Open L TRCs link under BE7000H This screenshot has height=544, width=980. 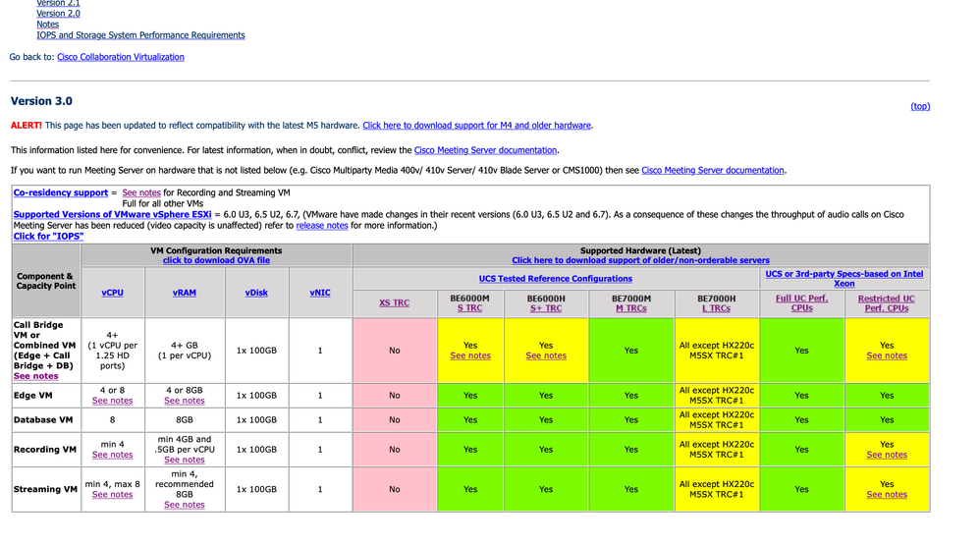[716, 308]
